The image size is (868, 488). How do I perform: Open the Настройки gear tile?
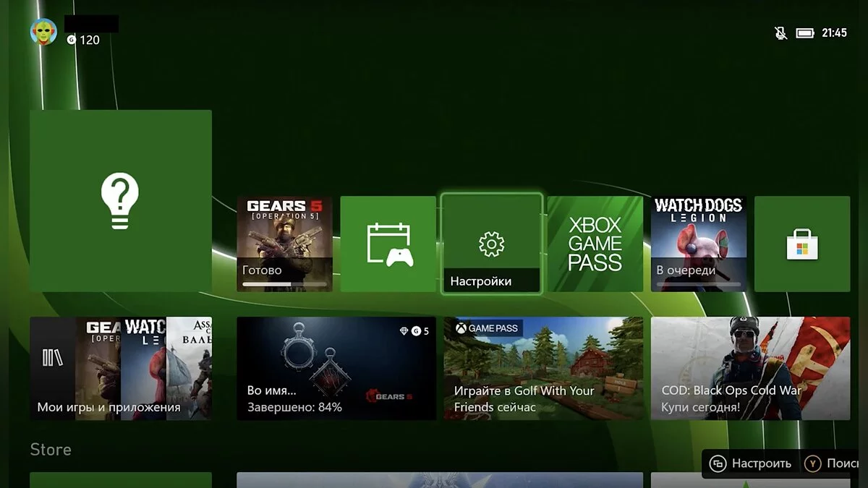491,244
